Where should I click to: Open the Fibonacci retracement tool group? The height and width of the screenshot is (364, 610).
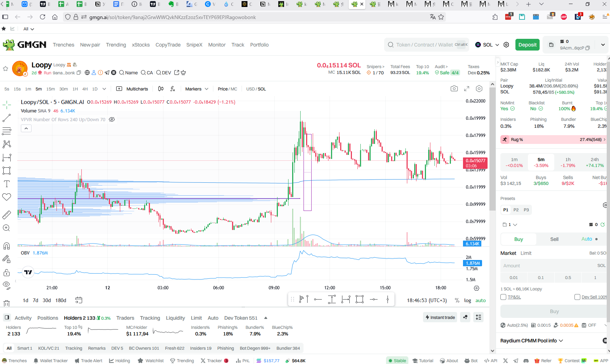click(x=7, y=131)
